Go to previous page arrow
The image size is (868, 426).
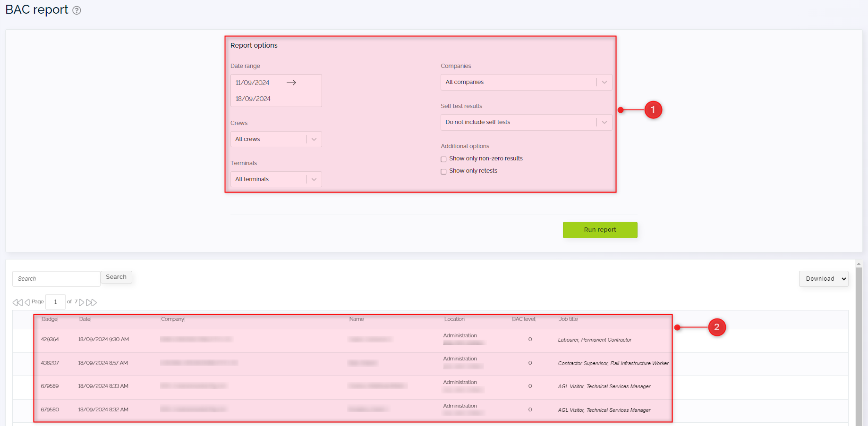[26, 302]
